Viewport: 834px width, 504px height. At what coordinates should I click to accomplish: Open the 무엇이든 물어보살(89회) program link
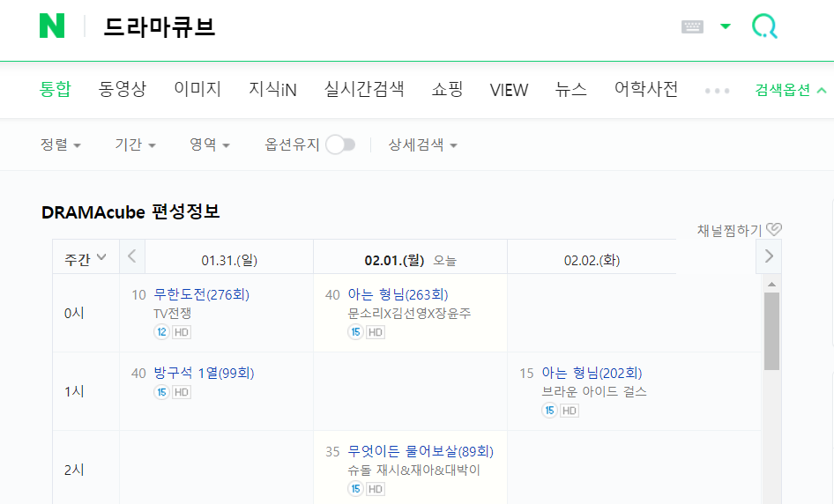[x=421, y=451]
